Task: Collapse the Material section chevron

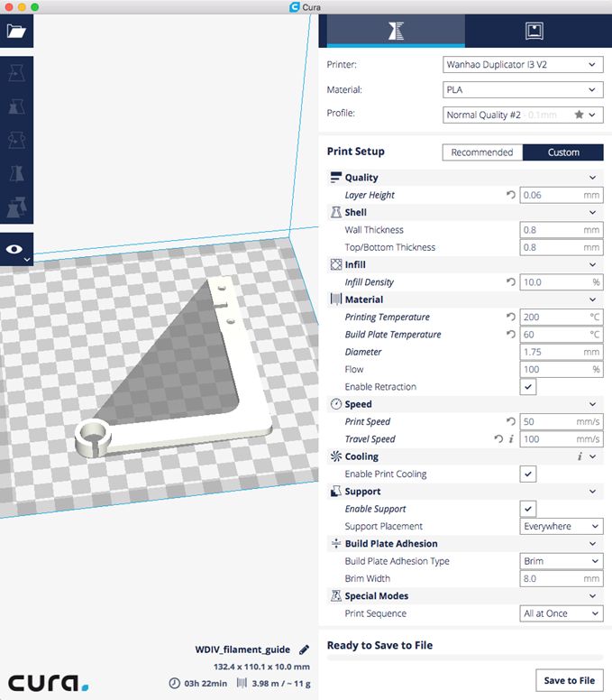Action: pyautogui.click(x=592, y=299)
